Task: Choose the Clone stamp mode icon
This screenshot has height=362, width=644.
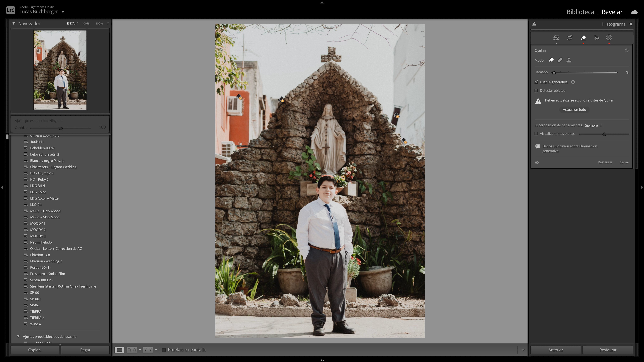Action: click(569, 60)
